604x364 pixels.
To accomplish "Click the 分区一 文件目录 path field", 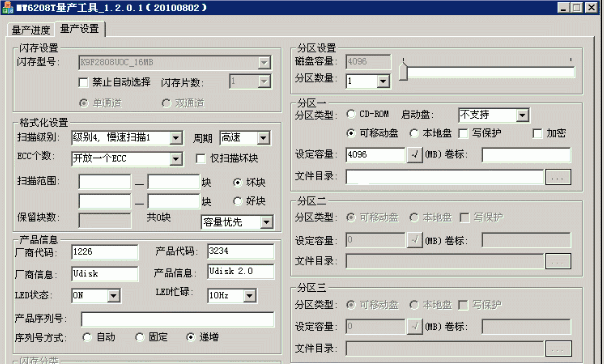I will [445, 177].
